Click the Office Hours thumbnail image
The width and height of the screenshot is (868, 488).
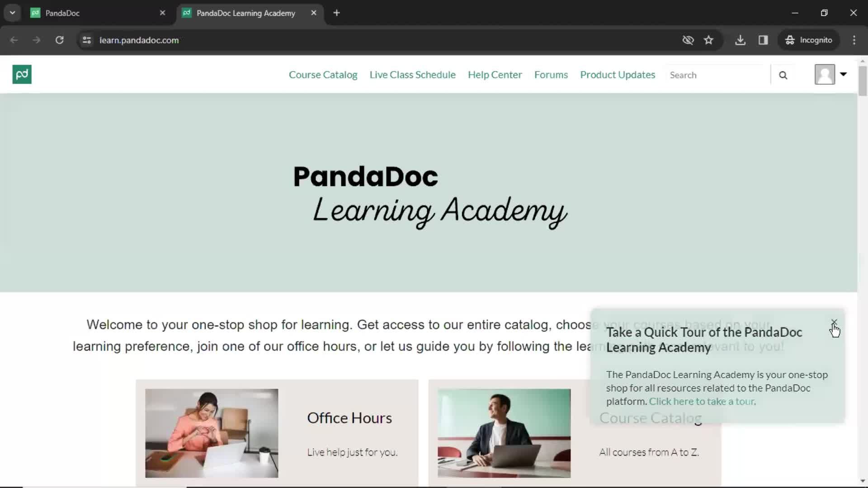click(x=212, y=433)
